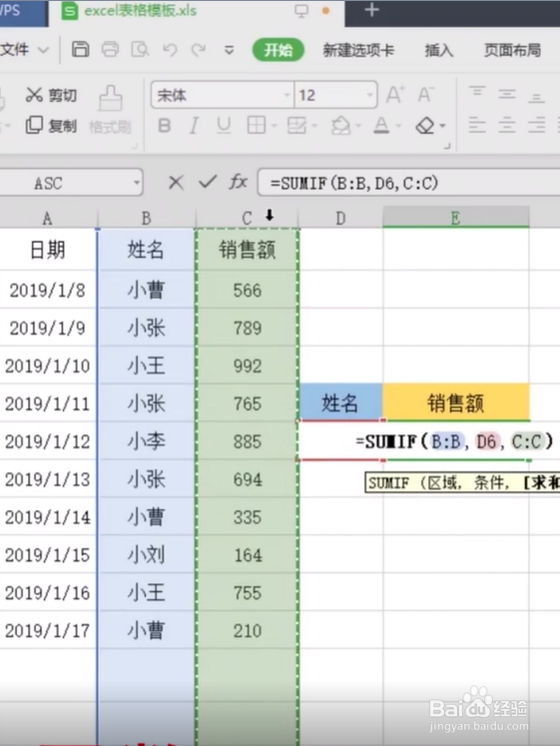Viewport: 560px width, 746px height.
Task: Click in the formula bar text
Action: 354,183
